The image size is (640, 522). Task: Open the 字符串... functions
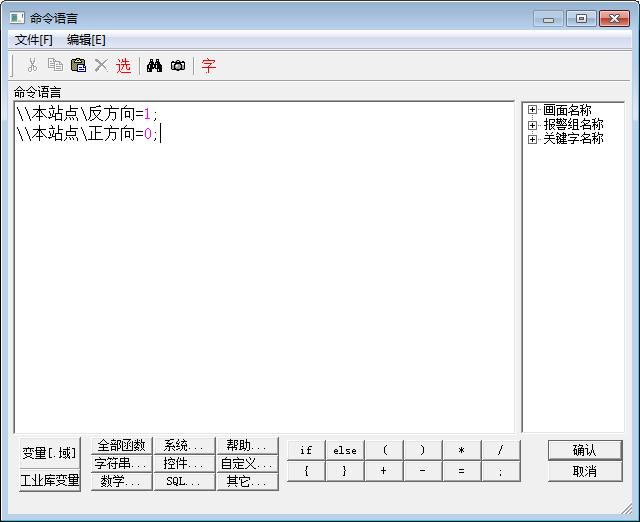click(121, 463)
